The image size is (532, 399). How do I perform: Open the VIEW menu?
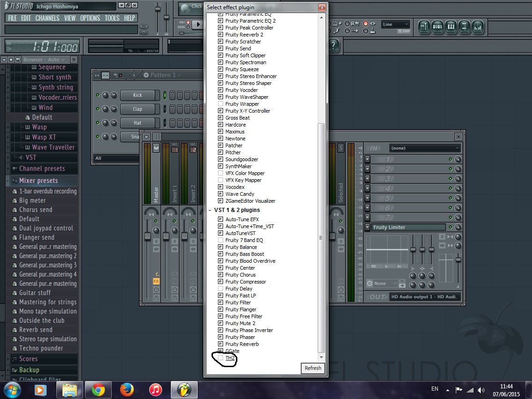pyautogui.click(x=70, y=18)
